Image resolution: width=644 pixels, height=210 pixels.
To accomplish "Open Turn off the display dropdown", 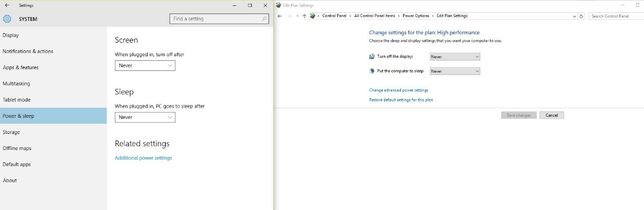I will [x=455, y=56].
